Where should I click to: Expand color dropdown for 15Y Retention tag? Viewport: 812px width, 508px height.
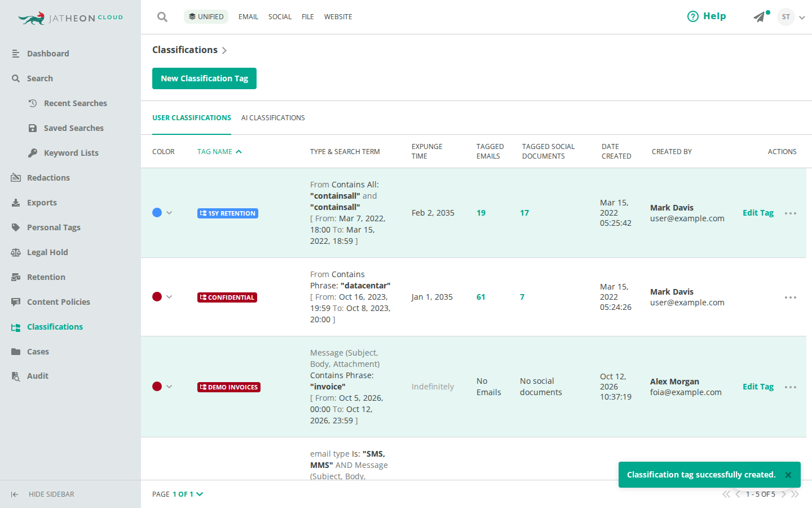click(169, 213)
